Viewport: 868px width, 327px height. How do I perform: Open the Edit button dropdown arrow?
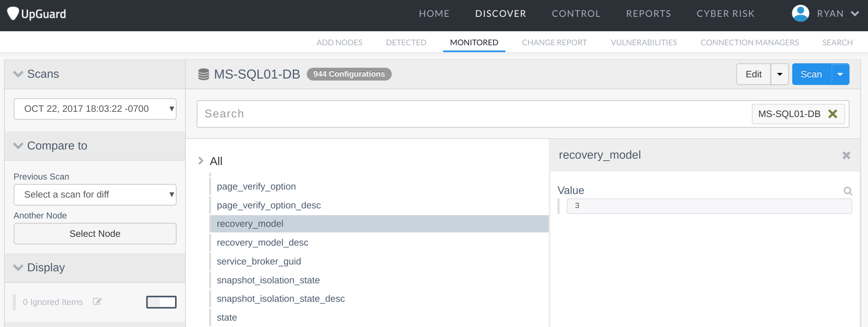(779, 74)
